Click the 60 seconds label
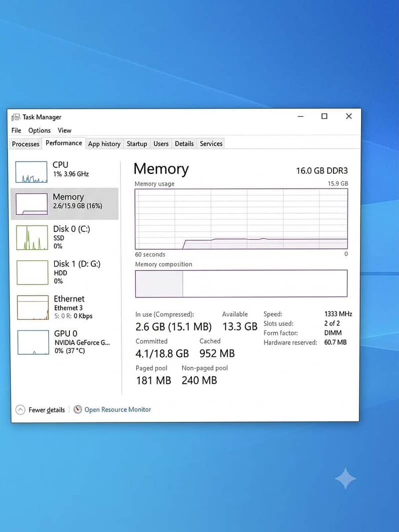399x532 pixels. [150, 255]
